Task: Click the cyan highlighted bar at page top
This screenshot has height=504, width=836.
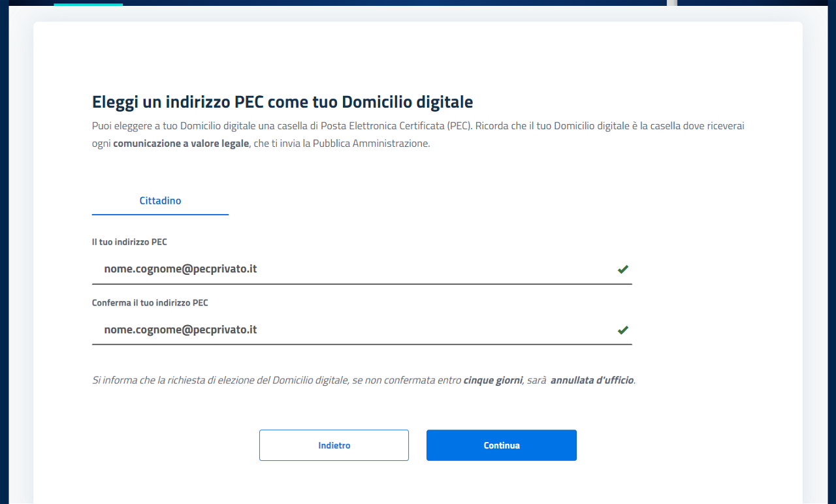Action: pos(88,3)
